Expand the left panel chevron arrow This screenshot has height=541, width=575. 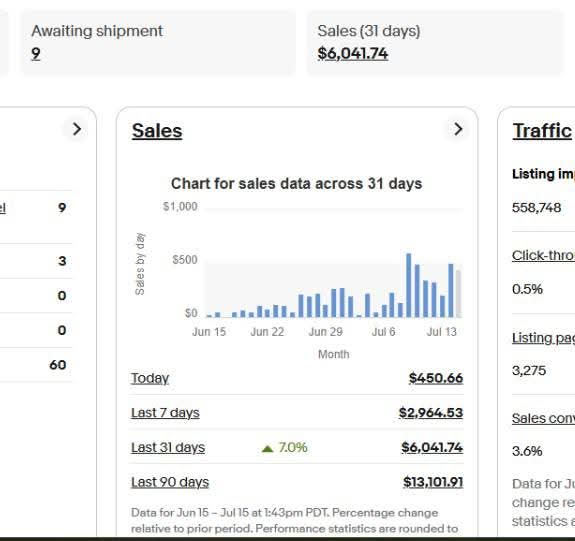click(77, 129)
